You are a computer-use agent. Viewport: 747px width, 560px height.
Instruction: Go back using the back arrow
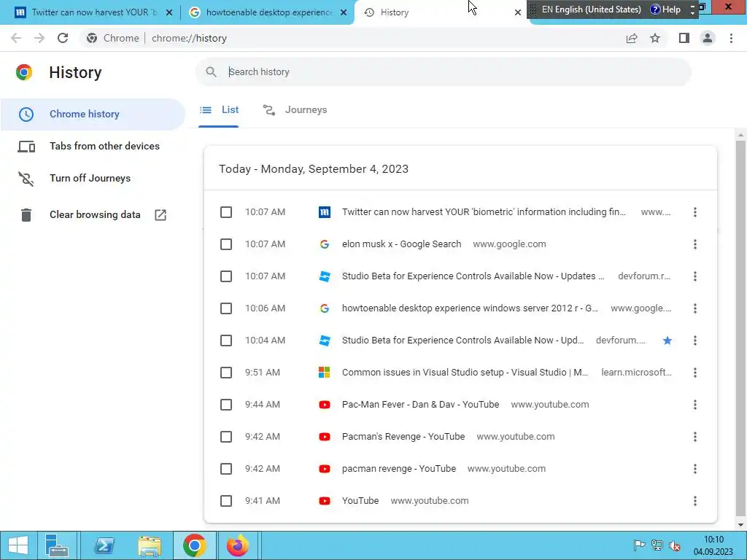pos(16,38)
